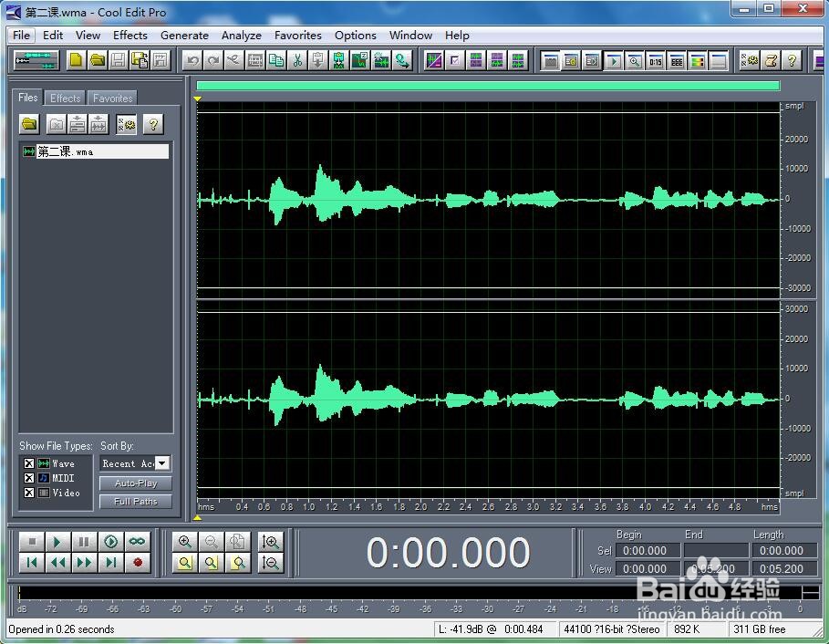Open the Effects menu

(130, 36)
